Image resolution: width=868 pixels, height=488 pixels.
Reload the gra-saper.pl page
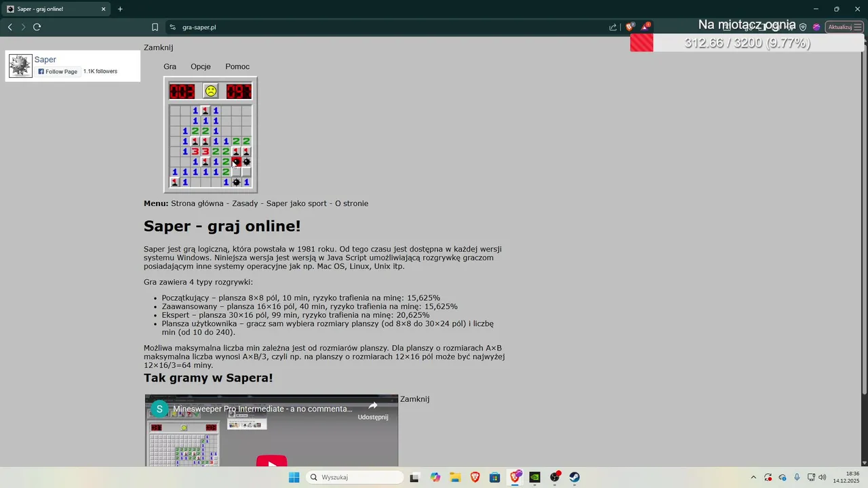coord(37,27)
